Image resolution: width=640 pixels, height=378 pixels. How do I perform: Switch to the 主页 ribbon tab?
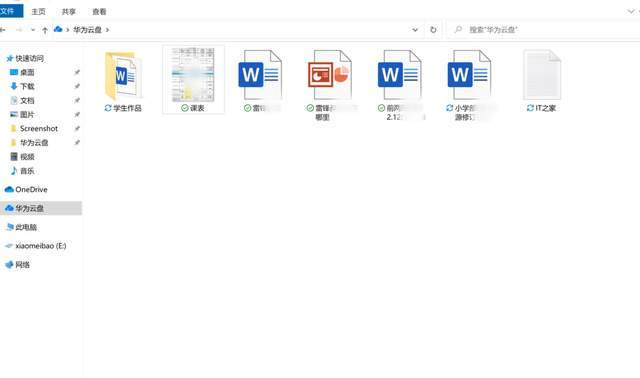(38, 12)
